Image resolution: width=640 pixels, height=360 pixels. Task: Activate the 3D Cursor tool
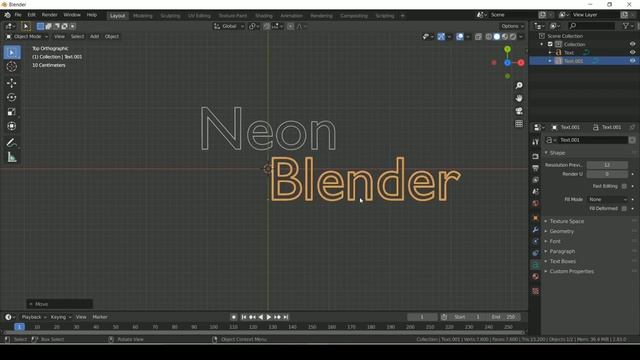[12, 67]
